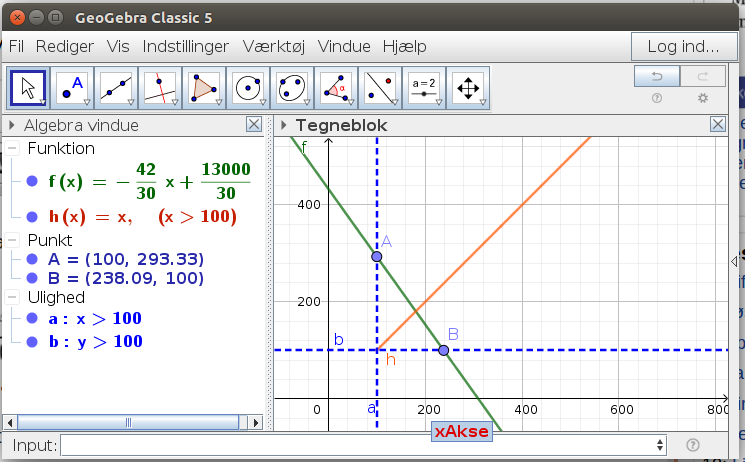Image resolution: width=745 pixels, height=462 pixels.
Task: Toggle visibility of function f(x)
Action: (x=32, y=181)
